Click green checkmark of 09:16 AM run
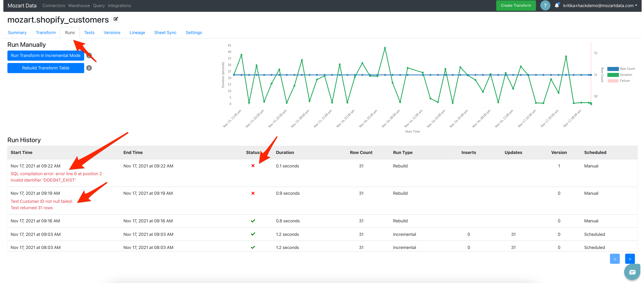Screen dimensions: 644x283 (253, 221)
